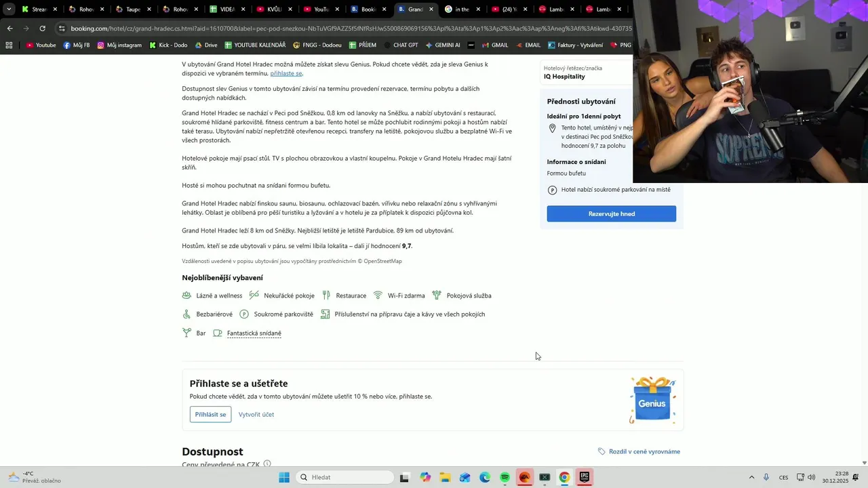Image resolution: width=868 pixels, height=488 pixels.
Task: Click the address bar URL
Action: click(x=351, y=28)
